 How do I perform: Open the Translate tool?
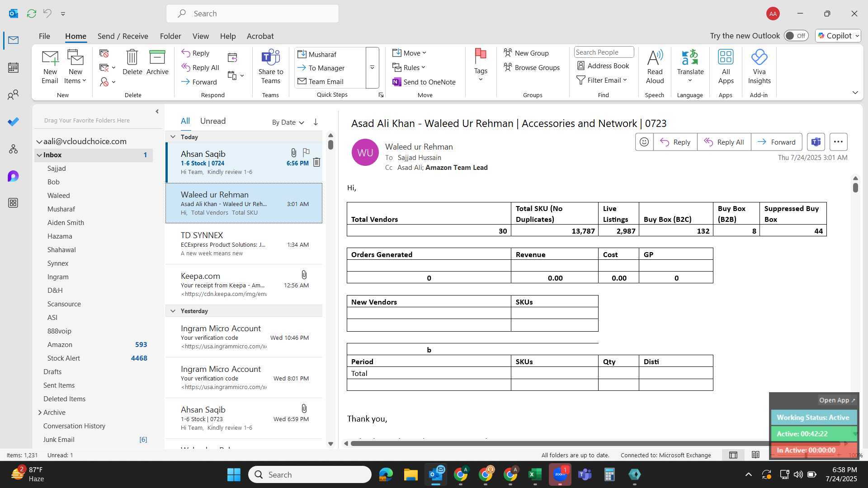tap(690, 66)
